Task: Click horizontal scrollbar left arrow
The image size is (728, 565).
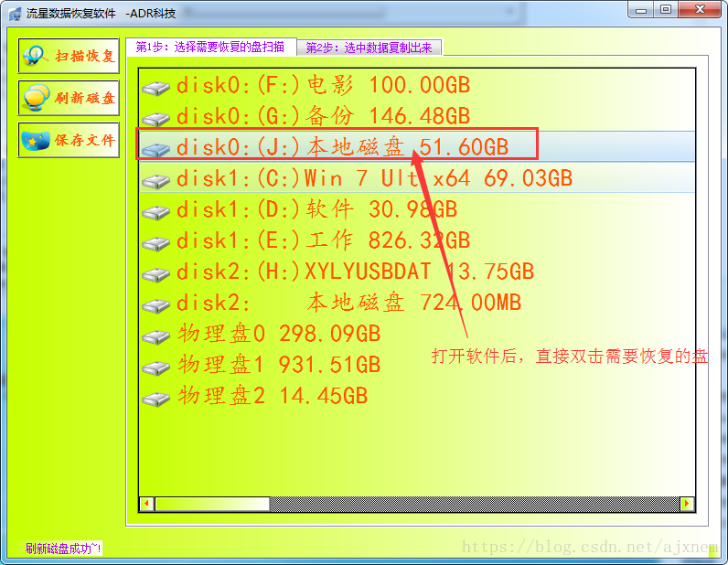Action: click(146, 504)
